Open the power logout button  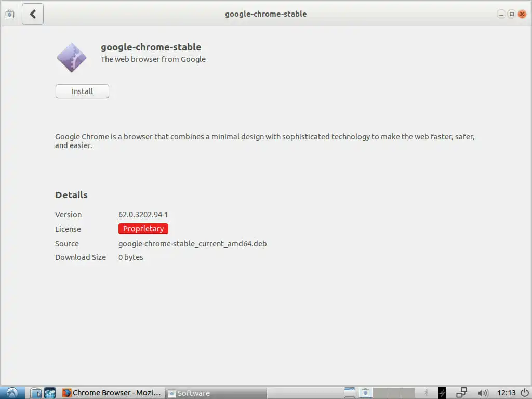[x=524, y=393]
